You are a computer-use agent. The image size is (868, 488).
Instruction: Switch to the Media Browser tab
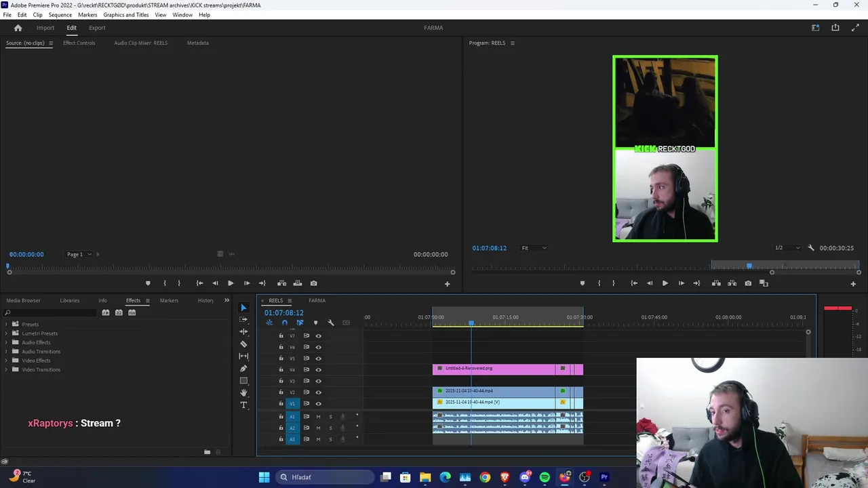(23, 300)
